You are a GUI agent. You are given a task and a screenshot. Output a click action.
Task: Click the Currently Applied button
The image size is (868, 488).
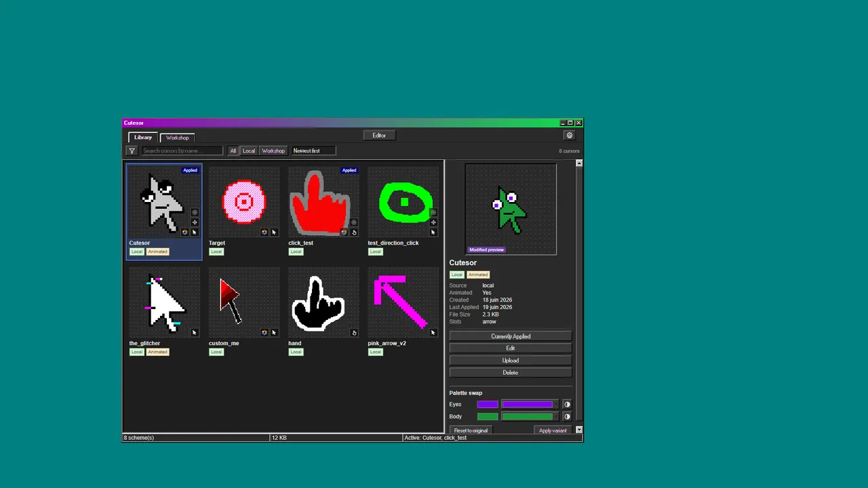click(511, 336)
